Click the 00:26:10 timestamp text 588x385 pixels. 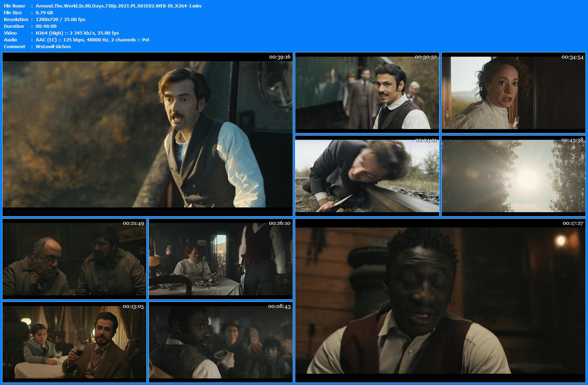(x=280, y=223)
